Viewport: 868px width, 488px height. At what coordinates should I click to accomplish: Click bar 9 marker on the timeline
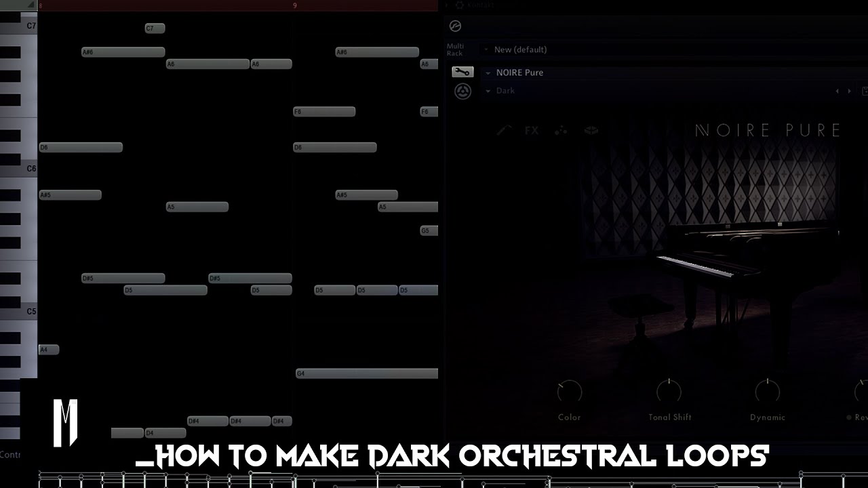[295, 5]
